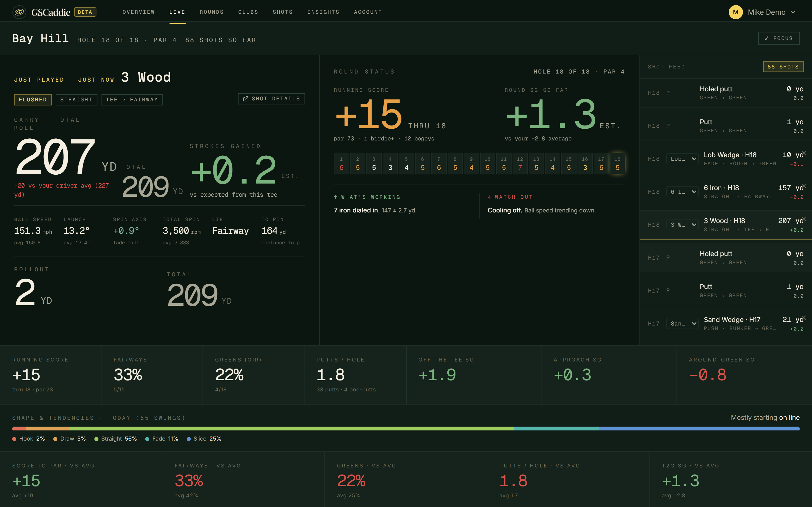
Task: Open the Sand Wedge club dropdown
Action: (x=682, y=323)
